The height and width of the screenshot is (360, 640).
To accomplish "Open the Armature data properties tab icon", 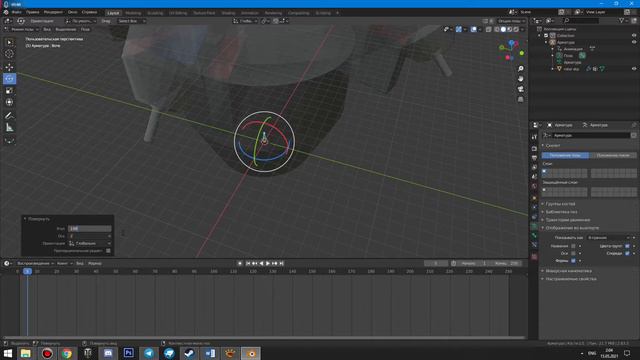I will 534,226.
